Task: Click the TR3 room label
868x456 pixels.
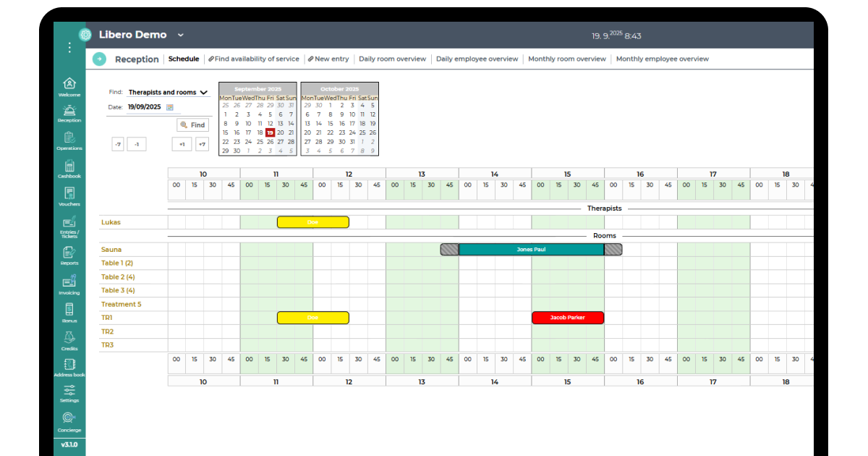Action: tap(107, 345)
